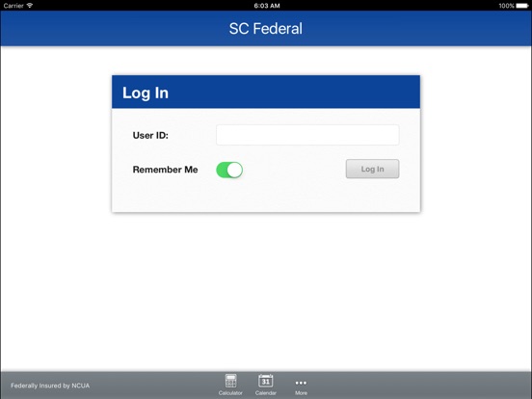Image resolution: width=532 pixels, height=399 pixels.
Task: Open the Calculator tool icon
Action: 230,381
